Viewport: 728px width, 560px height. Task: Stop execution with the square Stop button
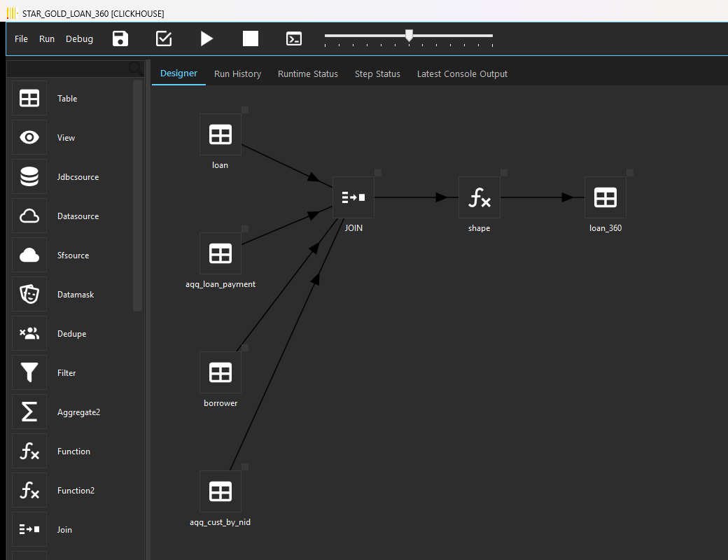[x=251, y=38]
